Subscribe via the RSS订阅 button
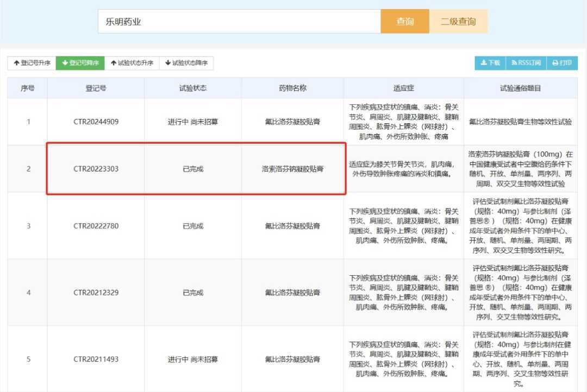 [x=526, y=63]
